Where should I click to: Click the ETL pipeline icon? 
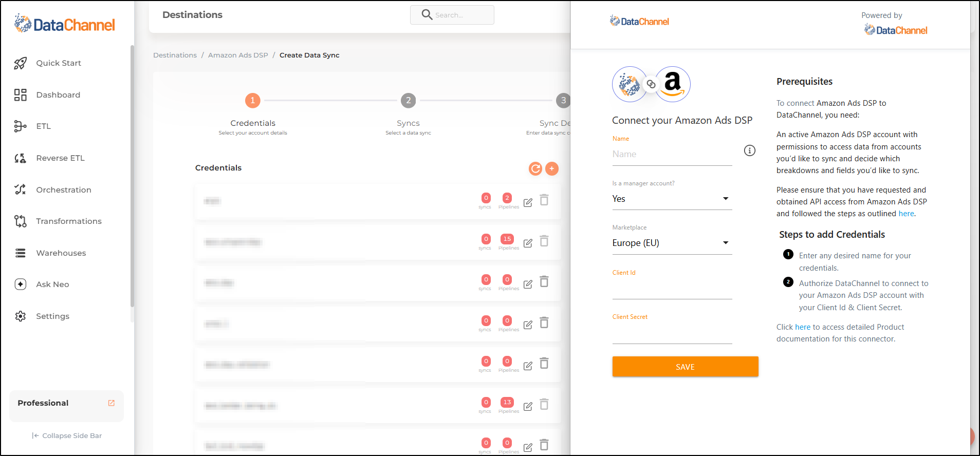(20, 126)
